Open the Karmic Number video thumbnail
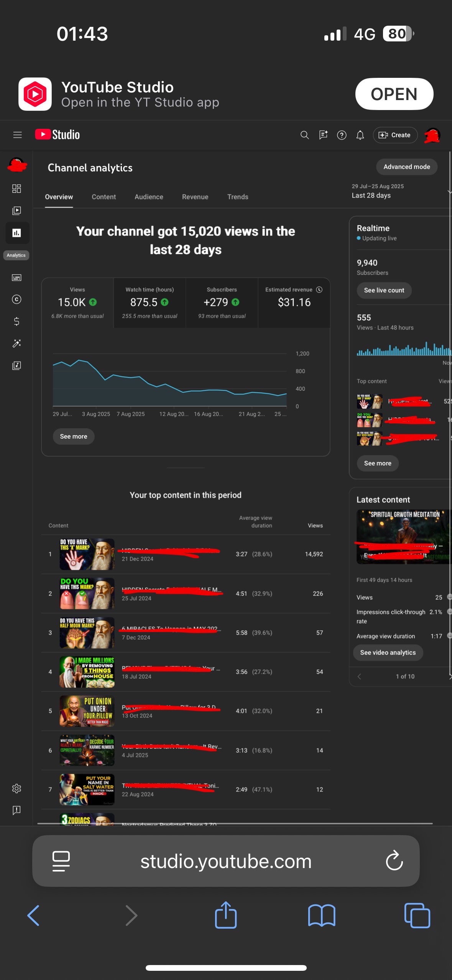 (x=87, y=750)
